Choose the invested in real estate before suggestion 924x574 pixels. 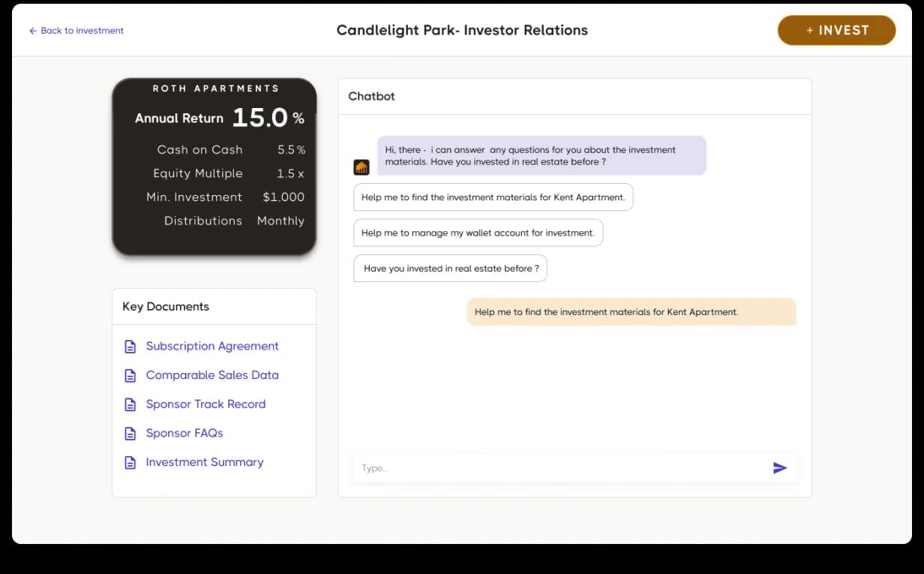click(450, 269)
